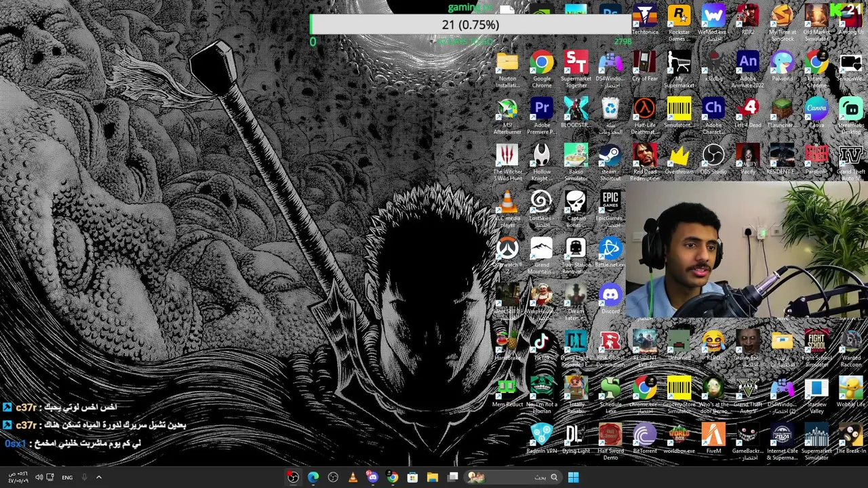868x488 pixels.
Task: Launch Adobe Animate 2022
Action: tap(748, 70)
